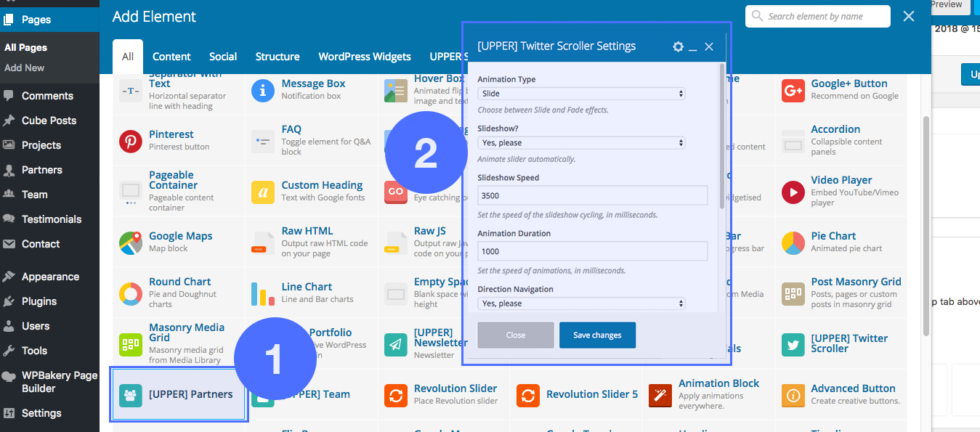Switch to the Social tab
Image resolution: width=980 pixels, height=432 pixels.
223,57
